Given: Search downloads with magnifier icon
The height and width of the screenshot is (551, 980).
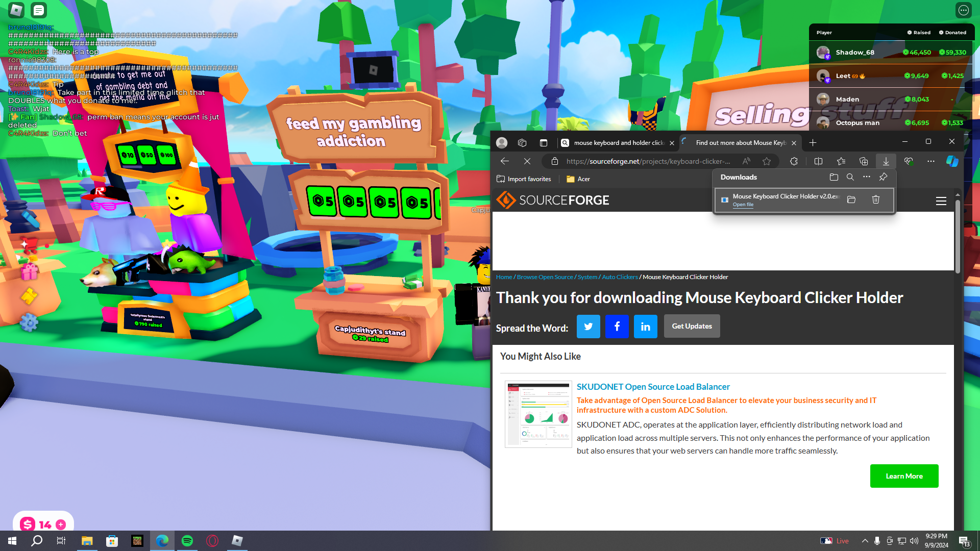Looking at the screenshot, I should [x=850, y=177].
